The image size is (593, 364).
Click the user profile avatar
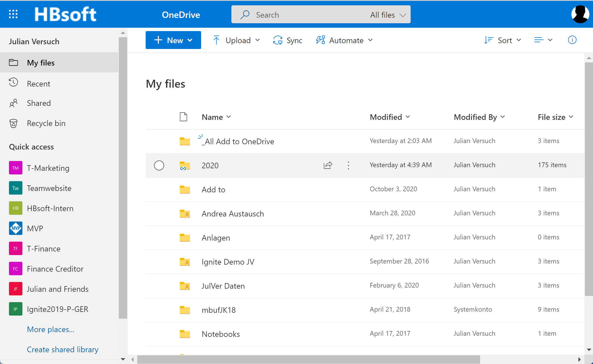coord(580,14)
